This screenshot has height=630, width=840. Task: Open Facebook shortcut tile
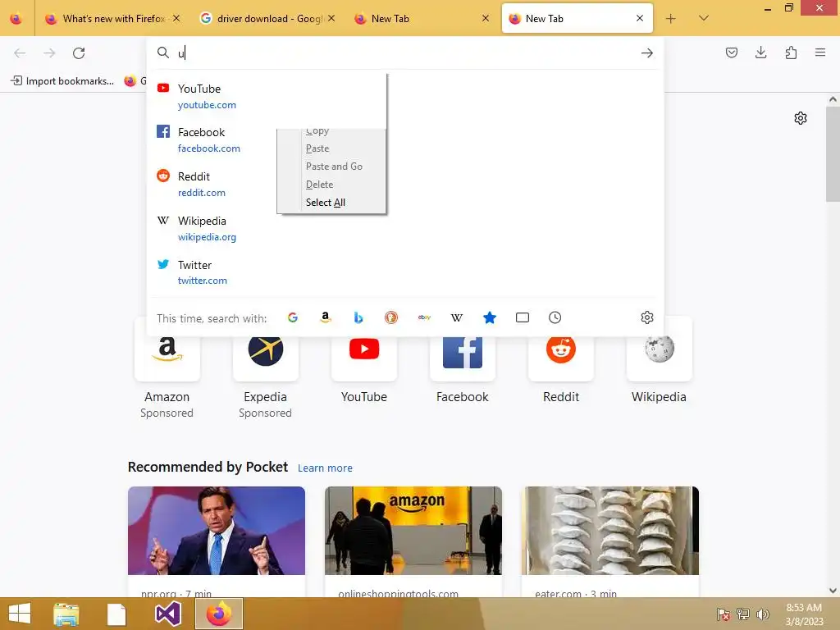pyautogui.click(x=463, y=349)
